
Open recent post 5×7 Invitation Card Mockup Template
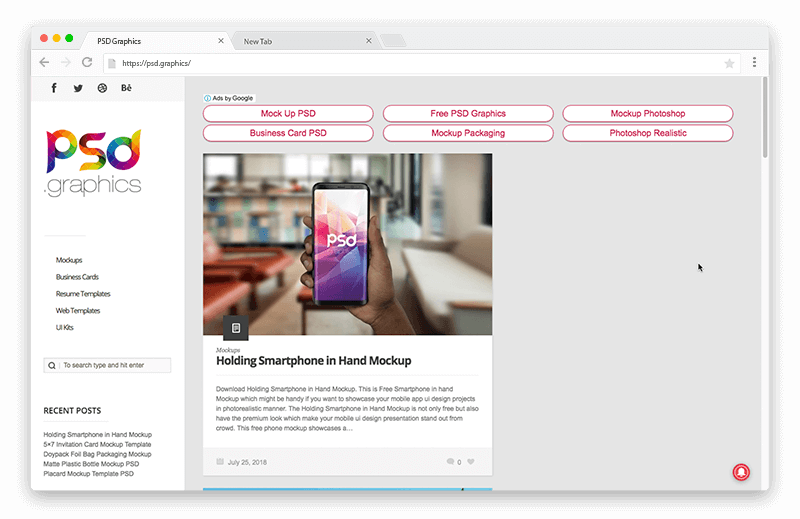(x=97, y=444)
